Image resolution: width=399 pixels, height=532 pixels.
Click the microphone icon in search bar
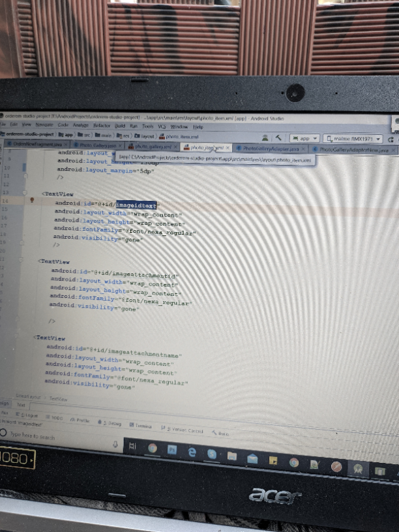115,443
